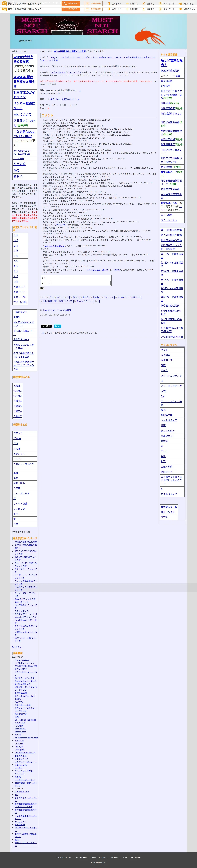
Task: Open the 公式X link
Action: [x=164, y=517]
